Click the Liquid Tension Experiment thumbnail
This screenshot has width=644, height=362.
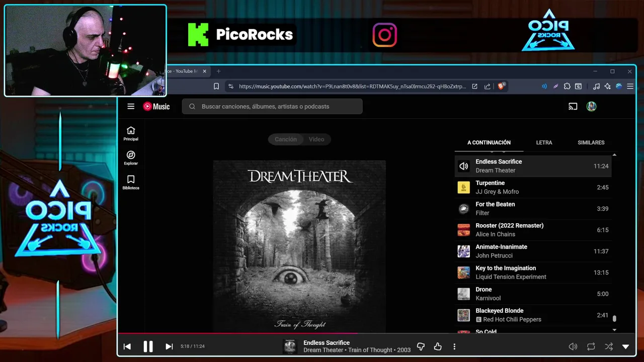click(463, 273)
